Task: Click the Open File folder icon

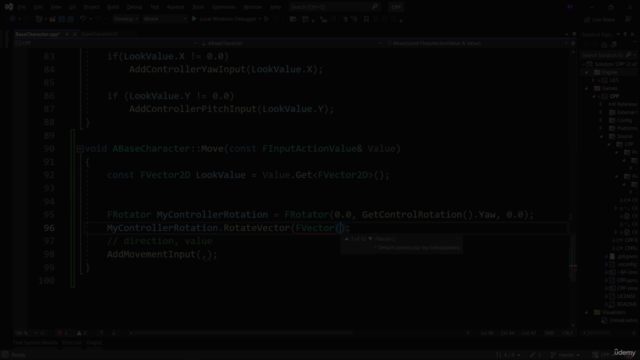Action: (52, 19)
